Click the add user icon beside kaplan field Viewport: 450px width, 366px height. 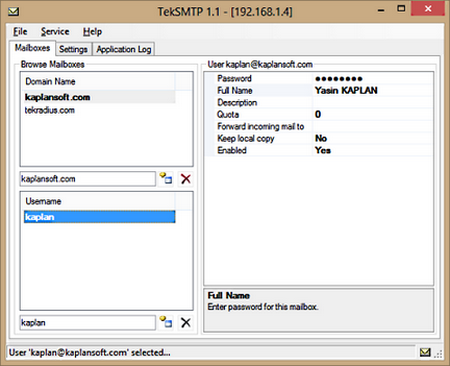[166, 322]
